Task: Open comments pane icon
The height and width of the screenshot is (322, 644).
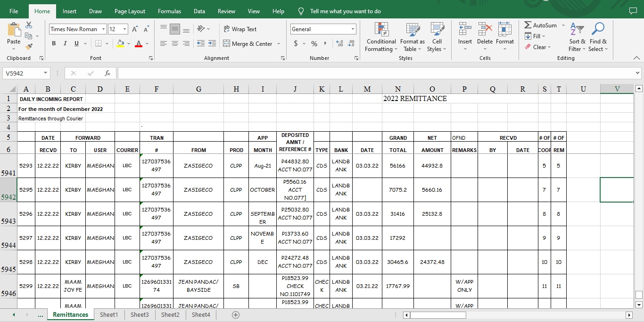Action: pyautogui.click(x=633, y=11)
